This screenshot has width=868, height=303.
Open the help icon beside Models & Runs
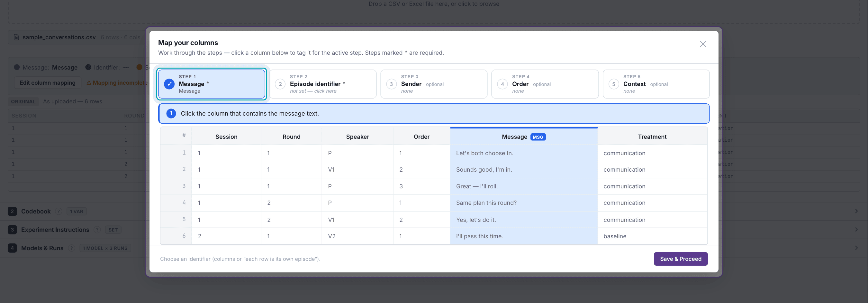[71, 248]
